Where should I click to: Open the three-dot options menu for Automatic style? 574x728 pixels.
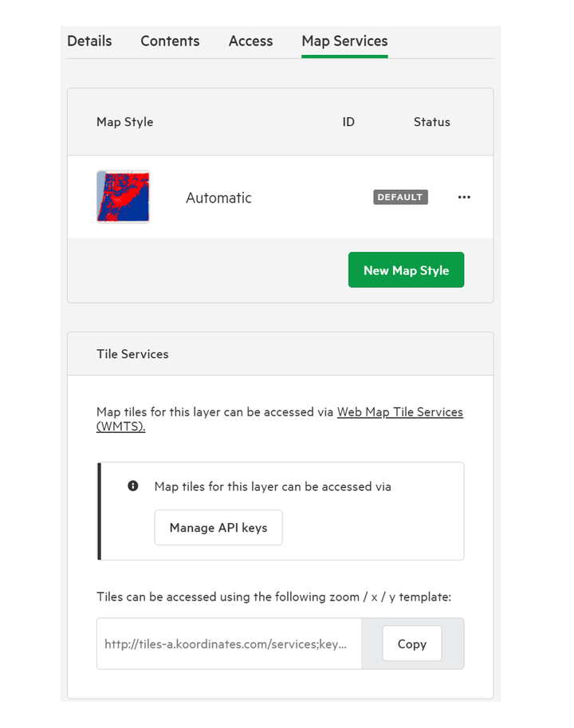tap(464, 197)
